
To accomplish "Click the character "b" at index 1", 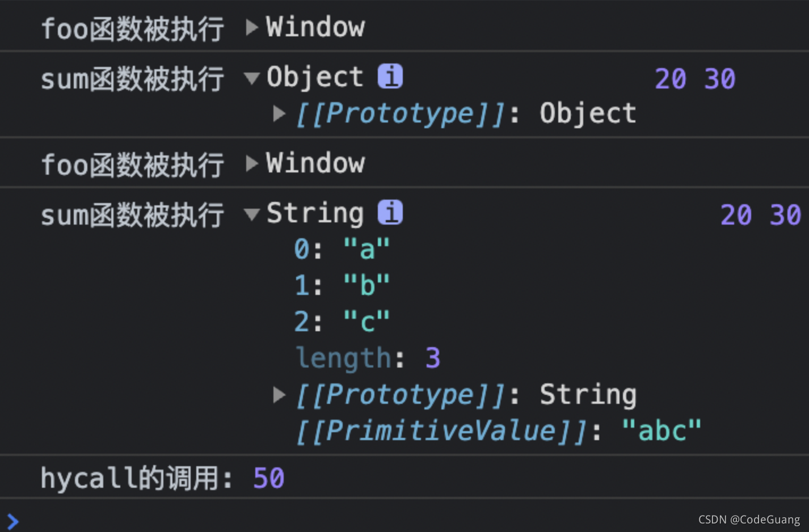I will 365,285.
